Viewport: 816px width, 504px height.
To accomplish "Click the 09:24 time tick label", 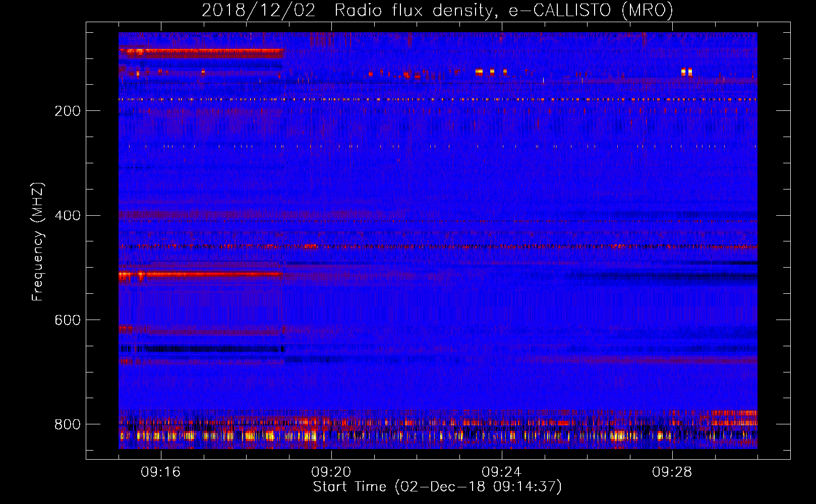I will point(502,472).
